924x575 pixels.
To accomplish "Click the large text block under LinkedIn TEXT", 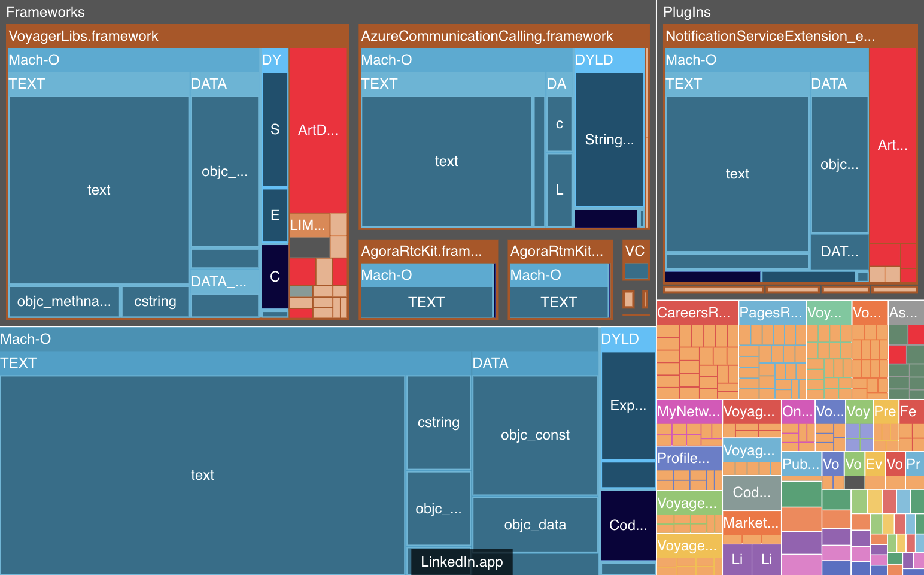I will [203, 475].
